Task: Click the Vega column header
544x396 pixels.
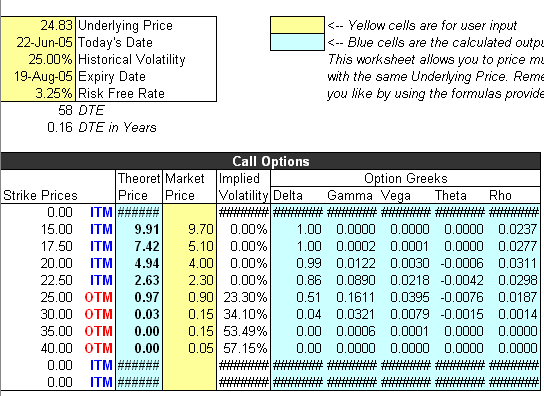Action: point(396,195)
